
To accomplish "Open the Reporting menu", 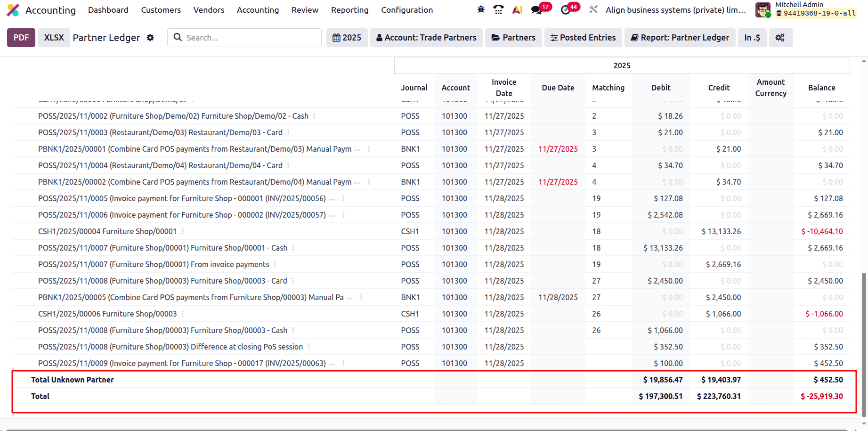I will (349, 10).
